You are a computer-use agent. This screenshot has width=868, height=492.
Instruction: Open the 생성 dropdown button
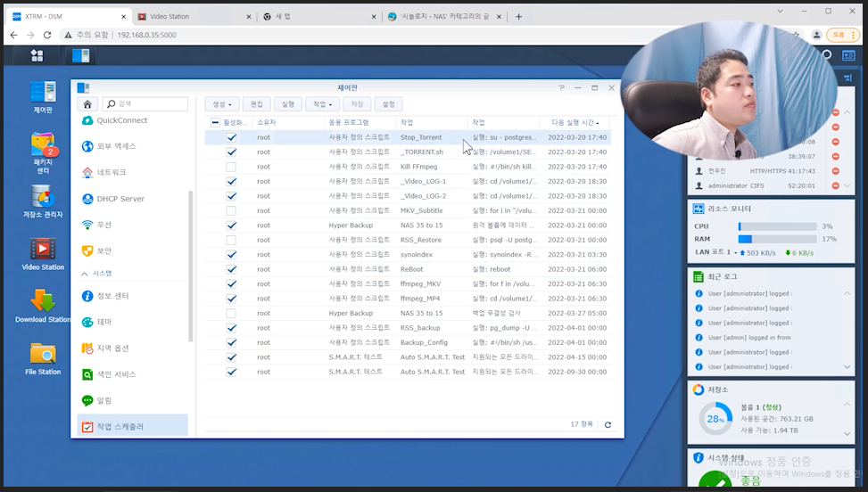coord(222,104)
